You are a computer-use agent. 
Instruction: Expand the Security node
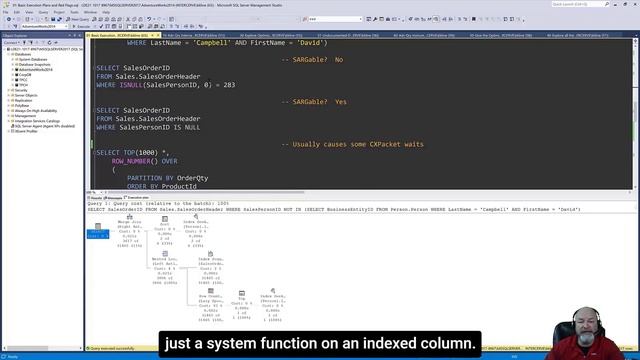(9, 90)
